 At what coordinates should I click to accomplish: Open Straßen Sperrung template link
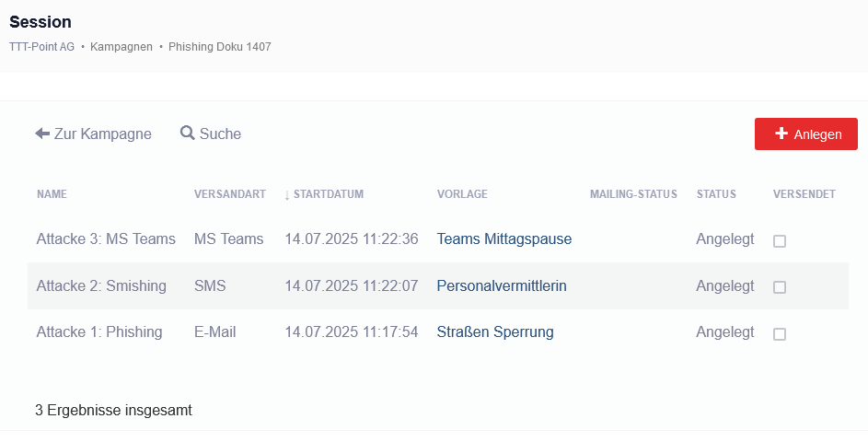click(495, 332)
